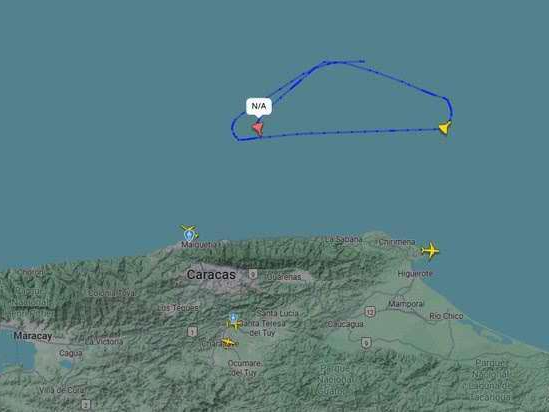The image size is (549, 412).
Task: Click the route 9 shield near Caucagua
Action: [x=366, y=343]
